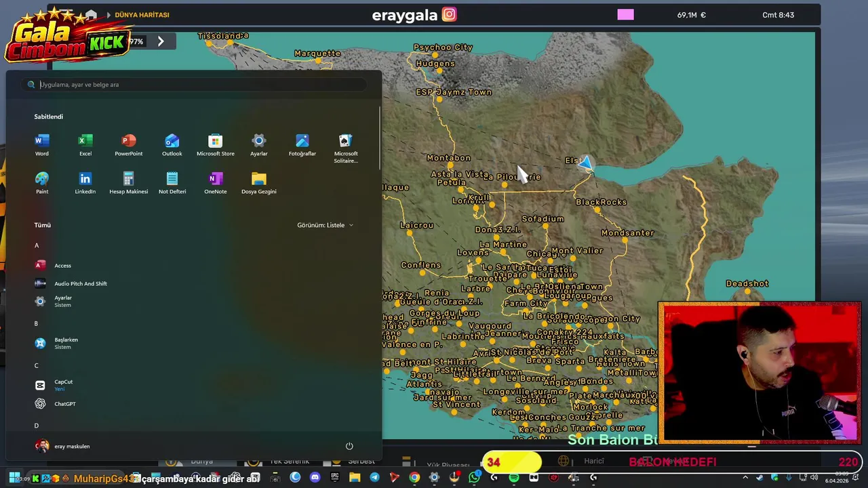Click the 69,1M € balance display
Image resolution: width=868 pixels, height=488 pixels.
pos(691,15)
